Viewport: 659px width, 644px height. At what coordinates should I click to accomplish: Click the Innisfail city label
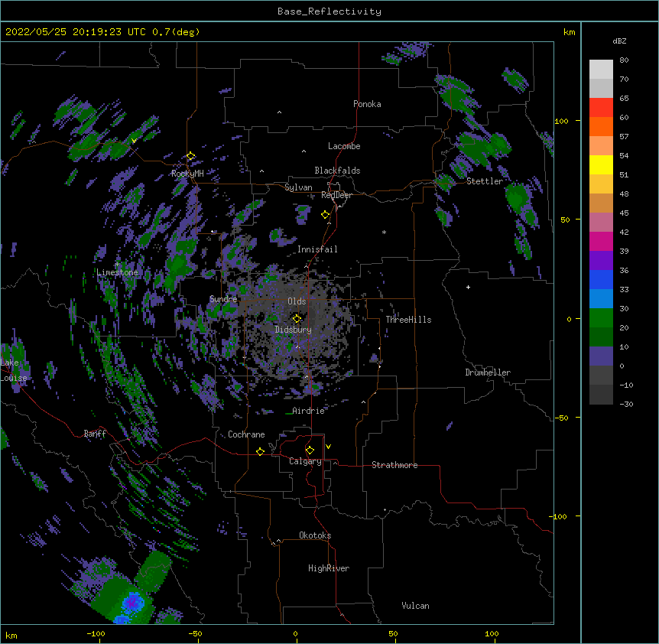click(x=317, y=249)
